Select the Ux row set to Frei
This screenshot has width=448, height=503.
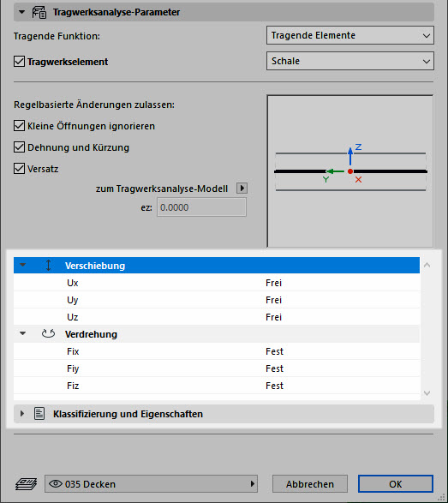tap(217, 283)
